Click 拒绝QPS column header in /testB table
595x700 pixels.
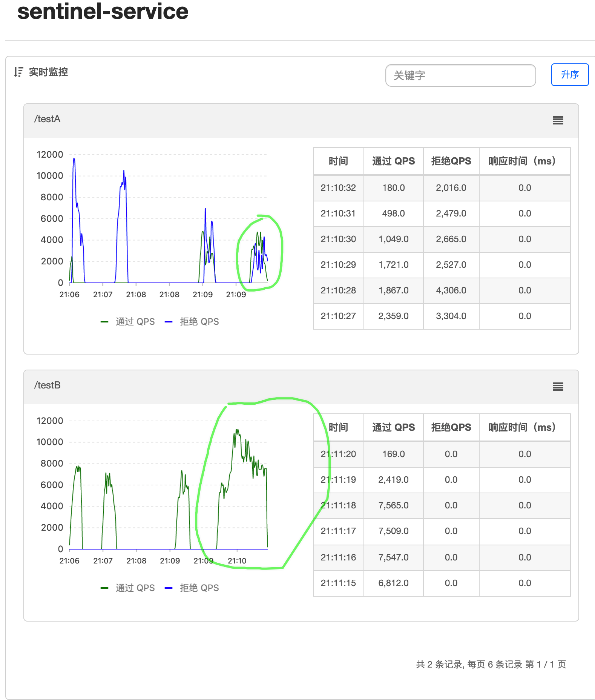click(451, 427)
